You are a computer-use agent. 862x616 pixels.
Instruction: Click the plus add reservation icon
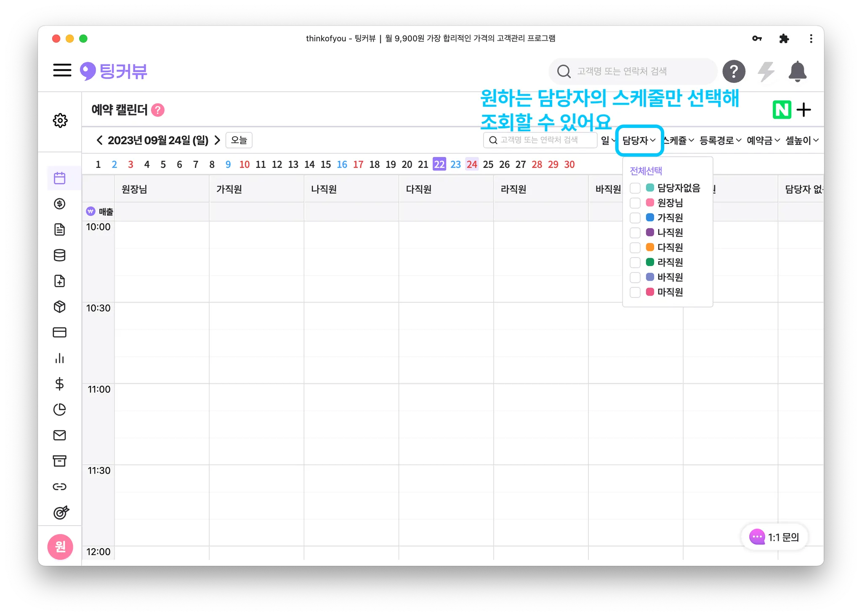[x=804, y=110]
